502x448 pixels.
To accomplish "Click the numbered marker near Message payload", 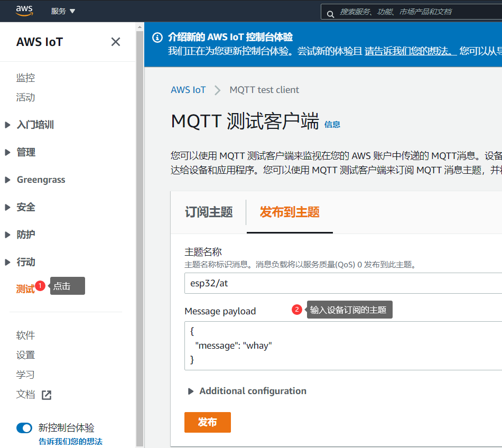I will (x=296, y=310).
